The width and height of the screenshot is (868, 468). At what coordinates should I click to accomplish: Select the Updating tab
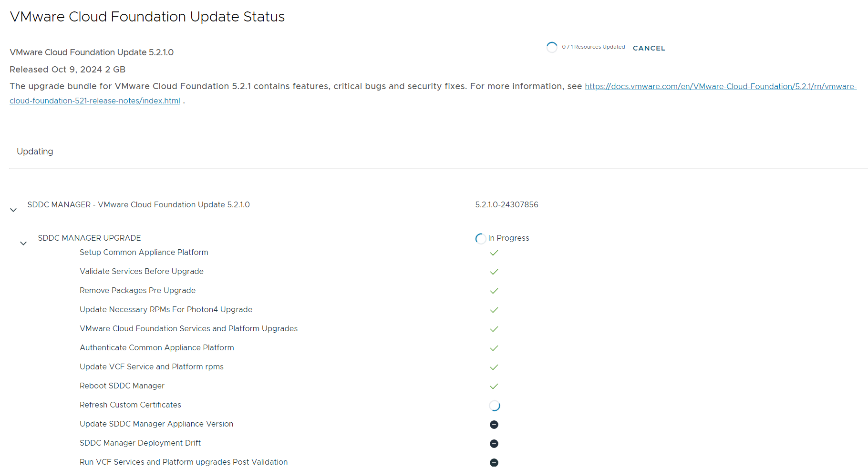pos(35,152)
